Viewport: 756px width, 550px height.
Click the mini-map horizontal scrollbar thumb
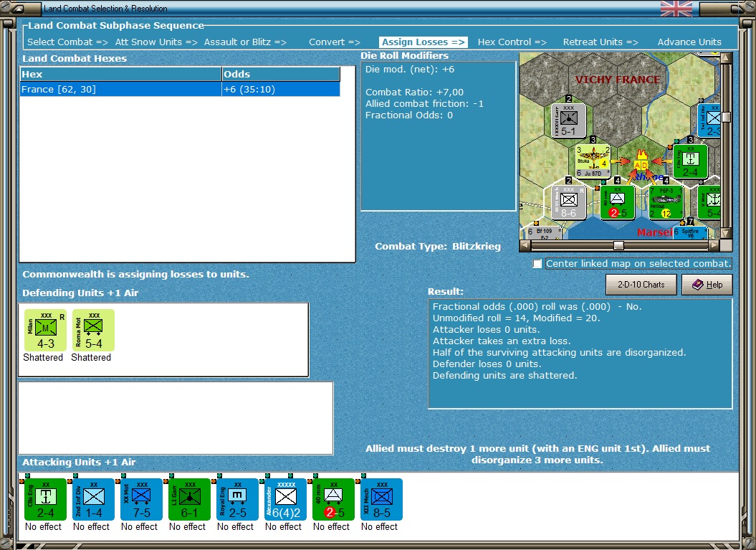(618, 245)
